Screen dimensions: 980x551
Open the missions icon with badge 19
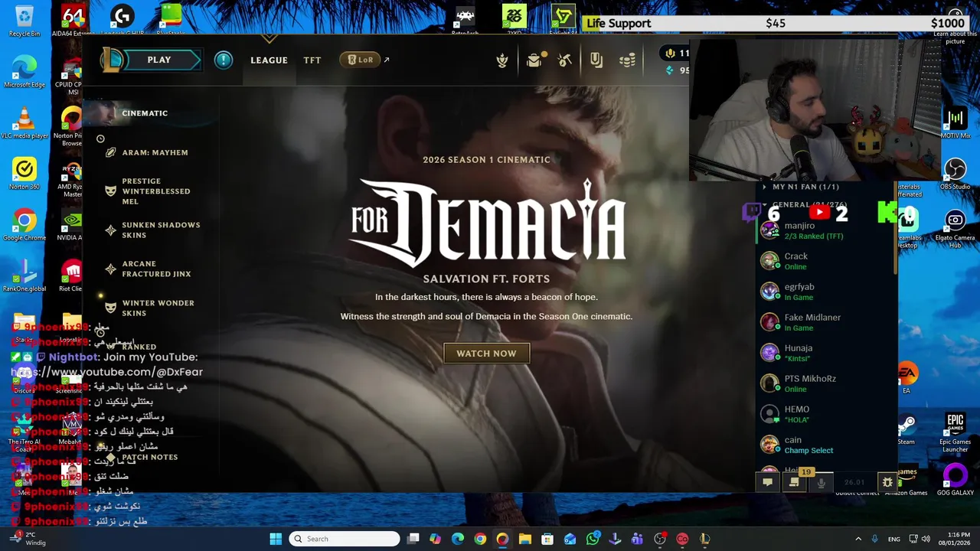tap(795, 482)
